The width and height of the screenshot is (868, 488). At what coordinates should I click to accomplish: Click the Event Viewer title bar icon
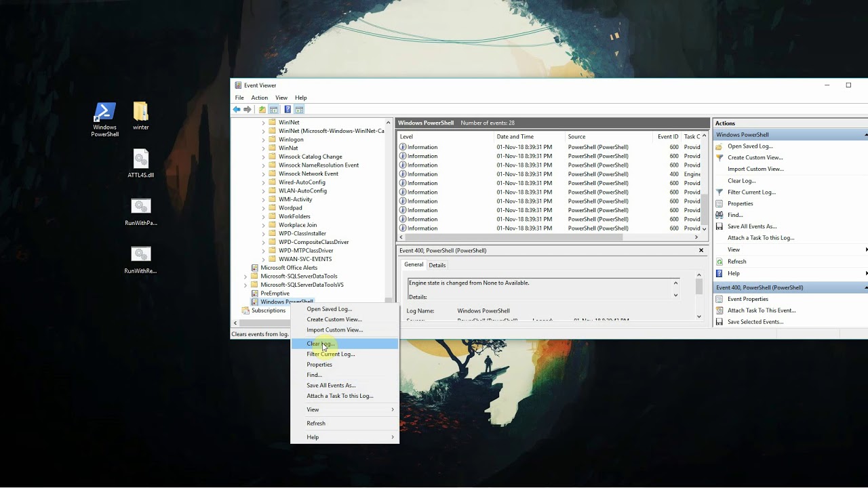coord(238,85)
